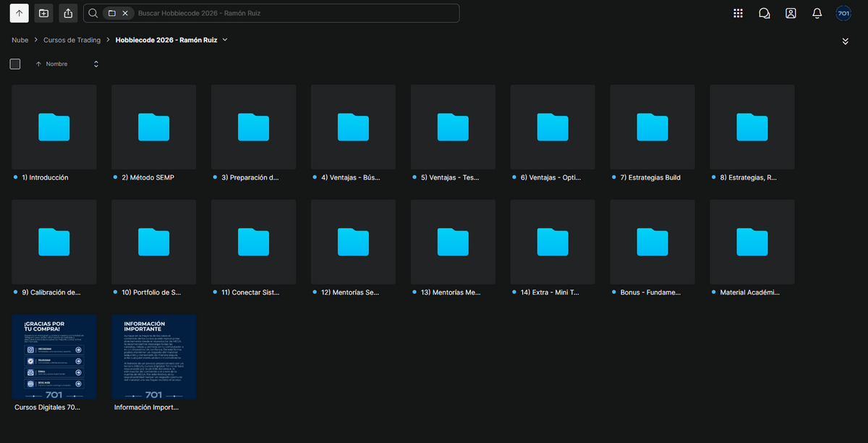Open the Cursos Digitales 70... image thumbnail

coord(54,357)
